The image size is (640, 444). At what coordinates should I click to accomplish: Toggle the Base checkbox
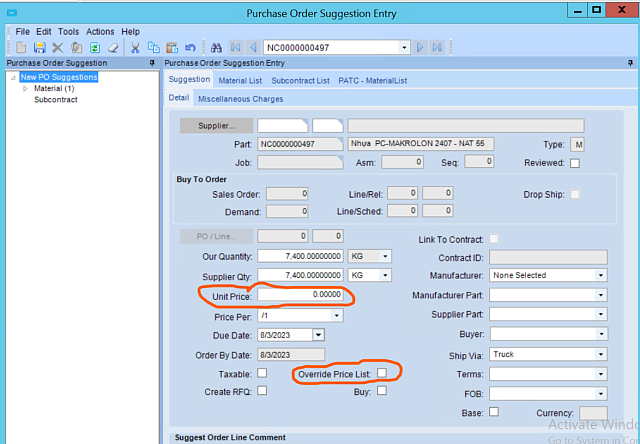pos(494,412)
